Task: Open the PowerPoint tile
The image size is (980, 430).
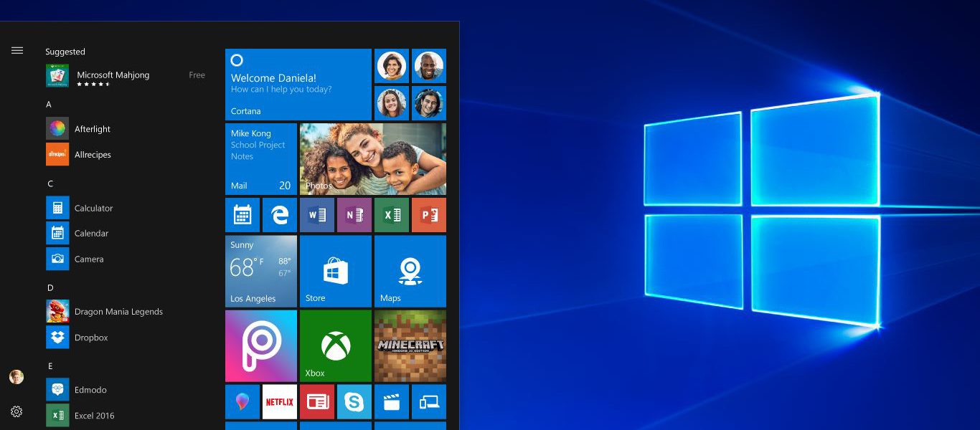Action: coord(428,215)
